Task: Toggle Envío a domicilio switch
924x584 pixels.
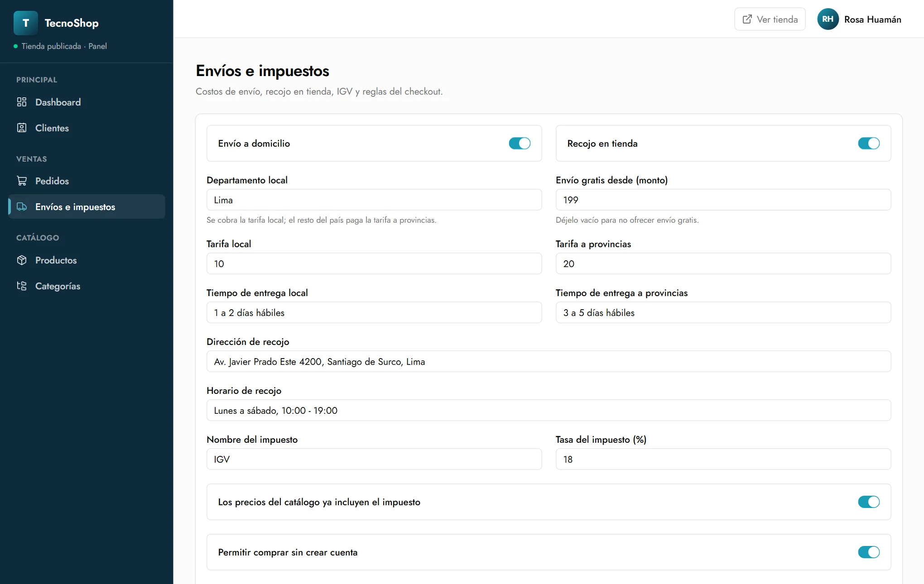Action: [520, 144]
